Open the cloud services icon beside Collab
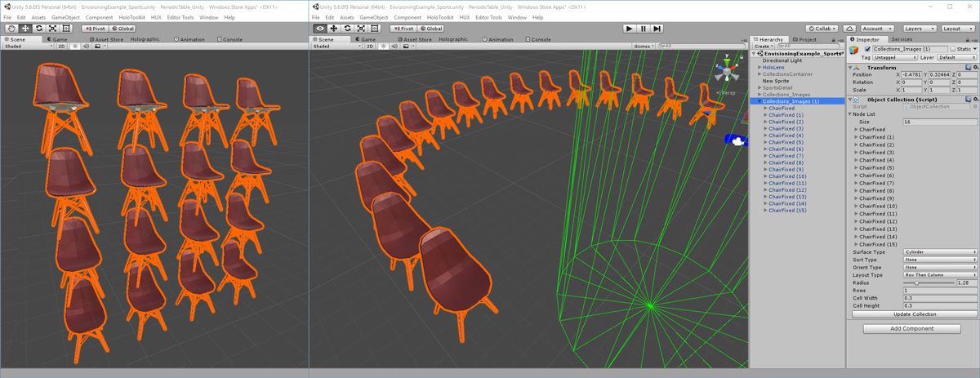 point(850,29)
